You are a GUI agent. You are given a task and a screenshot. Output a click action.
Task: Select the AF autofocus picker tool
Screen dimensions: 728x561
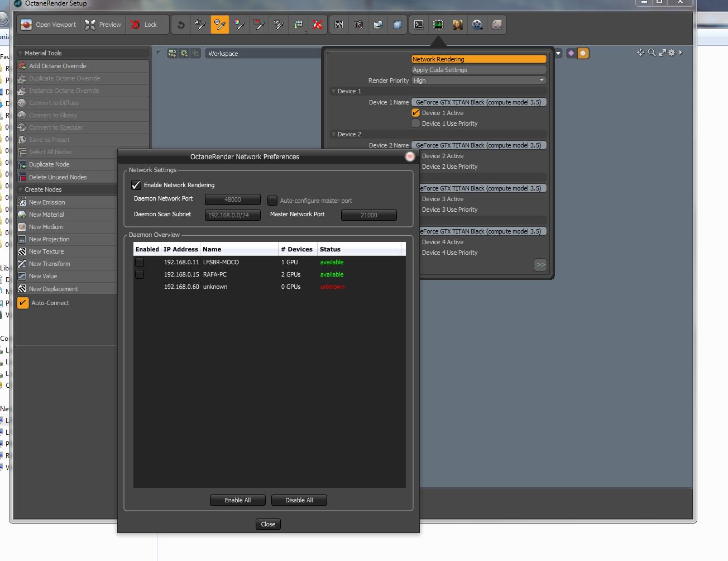[x=200, y=25]
